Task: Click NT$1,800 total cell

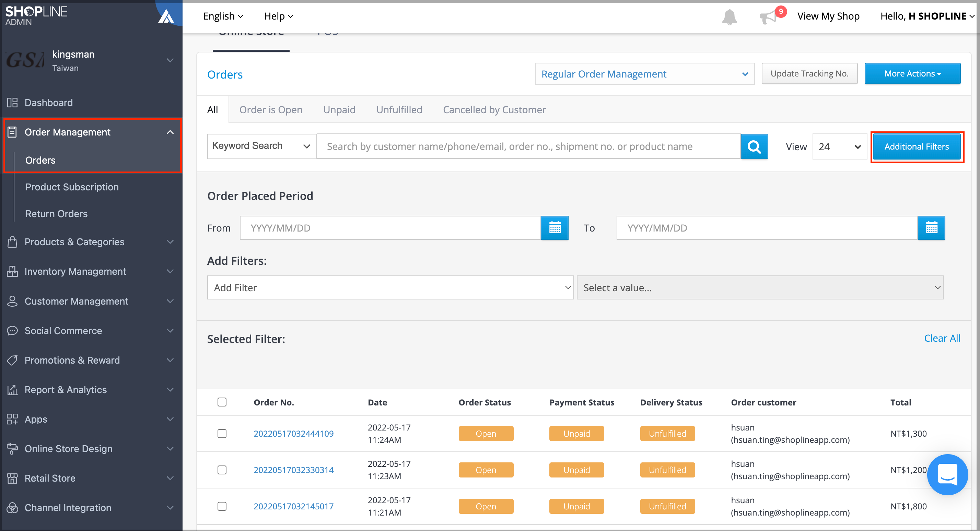Action: 908,506
